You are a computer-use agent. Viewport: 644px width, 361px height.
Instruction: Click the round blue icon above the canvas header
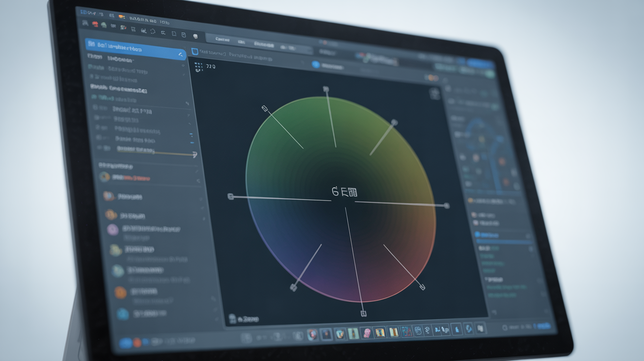(316, 64)
